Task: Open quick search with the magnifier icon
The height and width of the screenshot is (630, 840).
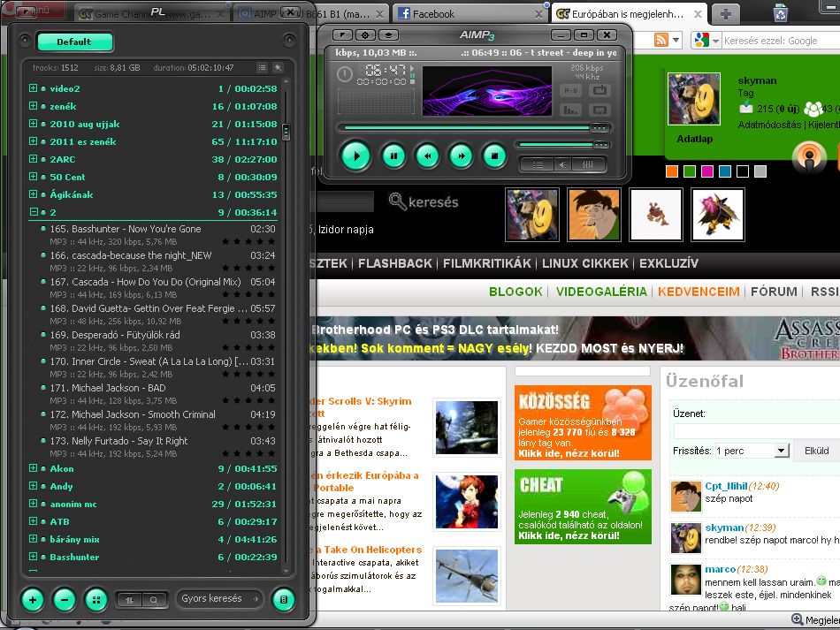Action: click(x=154, y=600)
